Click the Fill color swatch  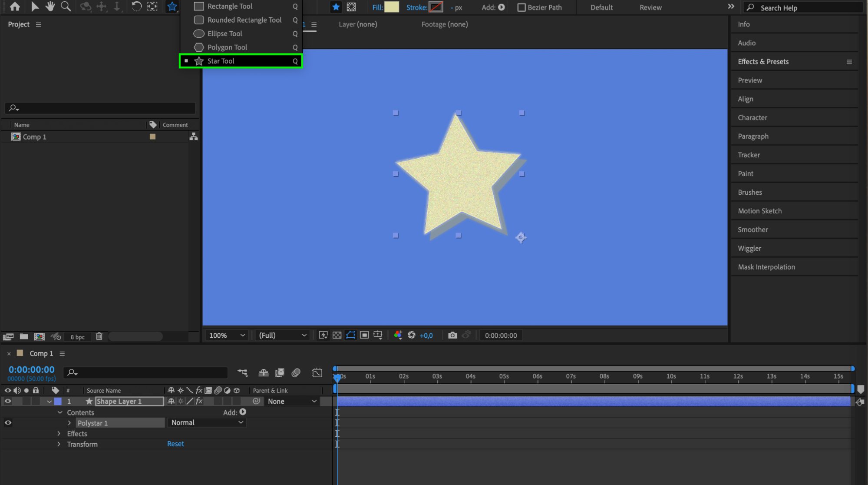[391, 7]
